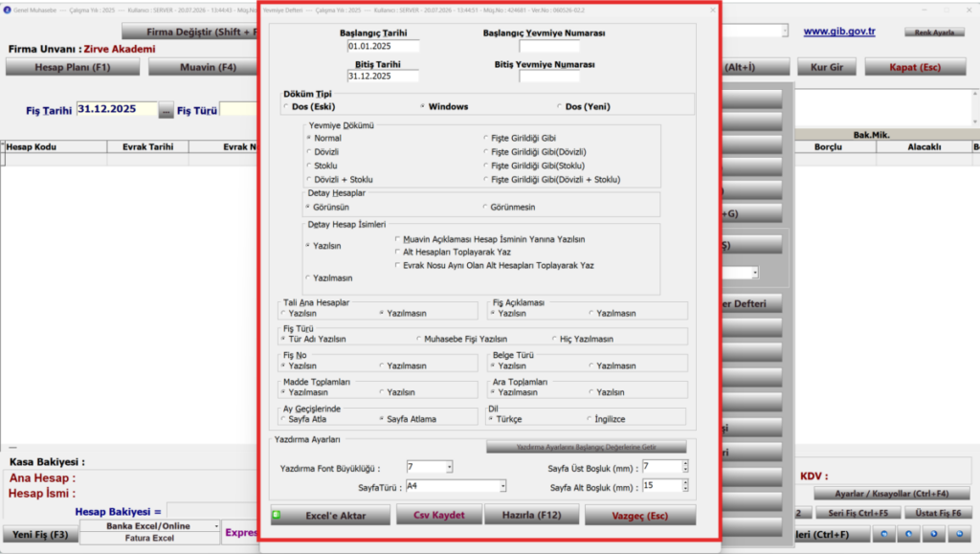This screenshot has height=554, width=980.
Task: Click the next-record navigation arrow icon
Action: point(934,534)
